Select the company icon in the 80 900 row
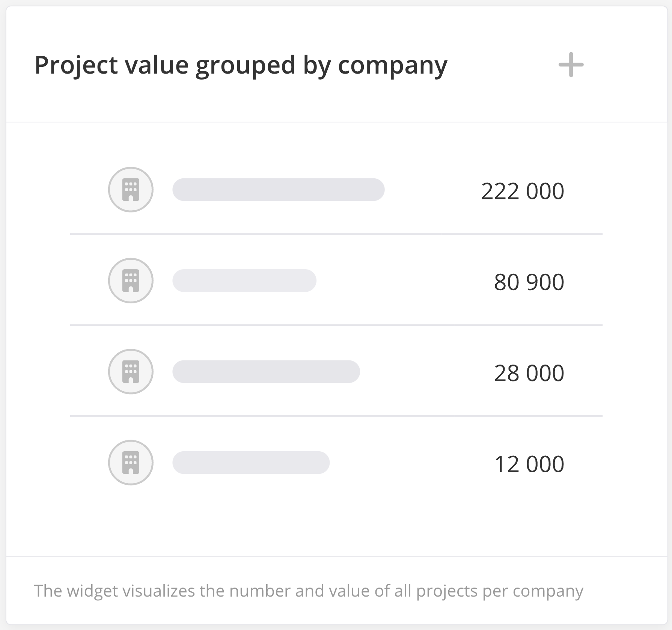Screen dimensions: 672x630 tap(131, 280)
